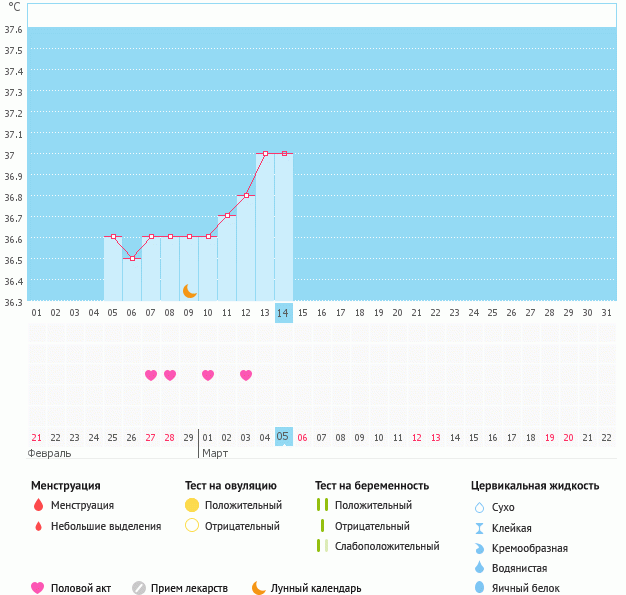The width and height of the screenshot is (626, 595).
Task: Click the 37.0 temperature point on day 13
Action: click(265, 153)
